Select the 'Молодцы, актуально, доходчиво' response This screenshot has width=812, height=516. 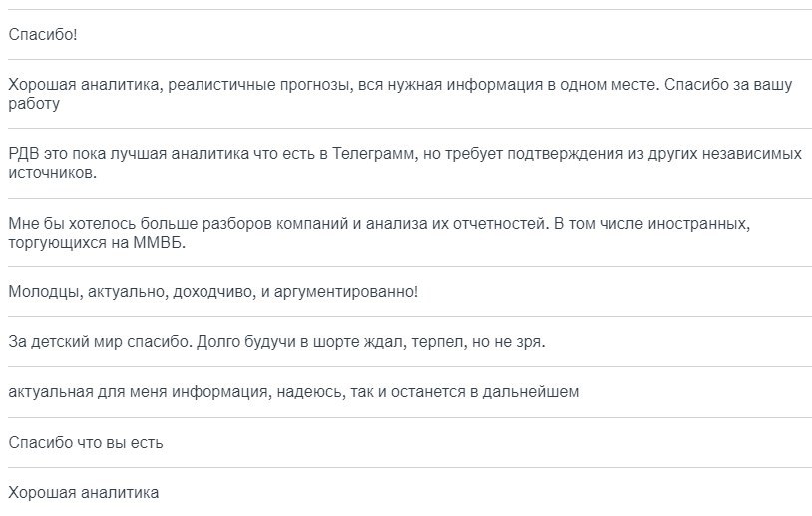pos(406,292)
